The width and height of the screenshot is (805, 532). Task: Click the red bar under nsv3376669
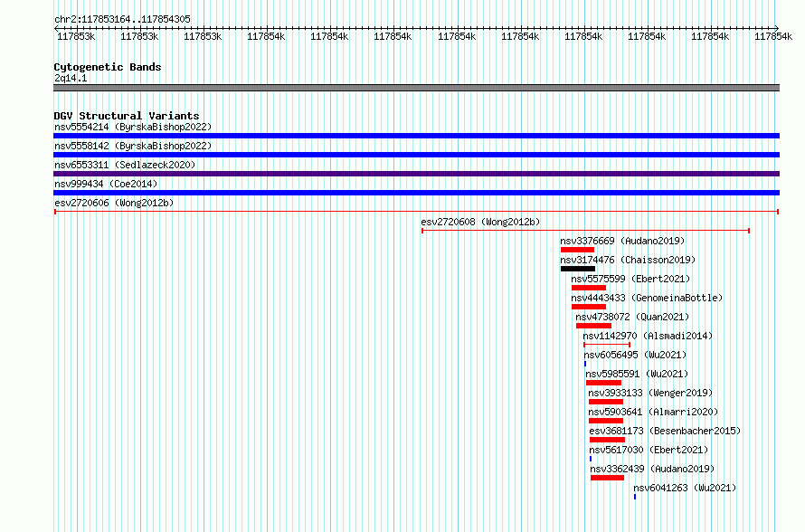point(577,250)
